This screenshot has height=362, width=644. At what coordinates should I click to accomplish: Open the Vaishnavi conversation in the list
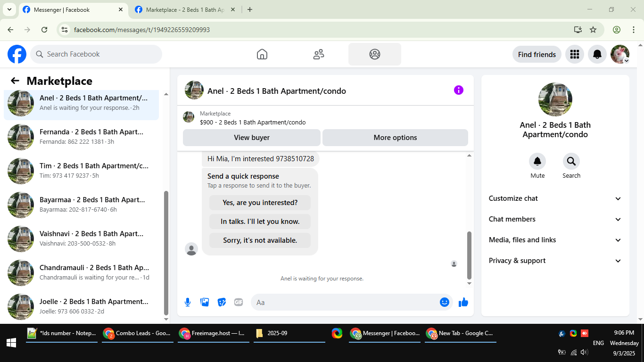81,239
